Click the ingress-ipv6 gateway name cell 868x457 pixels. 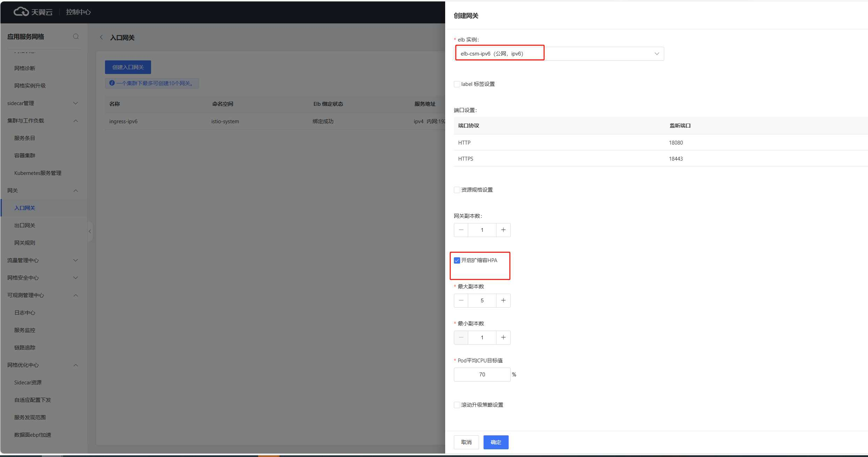pyautogui.click(x=123, y=121)
